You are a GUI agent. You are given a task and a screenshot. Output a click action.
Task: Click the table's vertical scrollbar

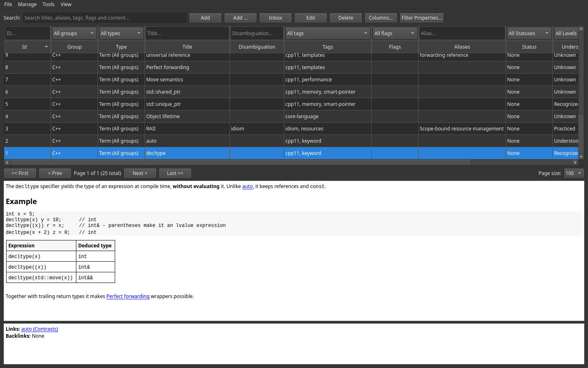coord(581,93)
